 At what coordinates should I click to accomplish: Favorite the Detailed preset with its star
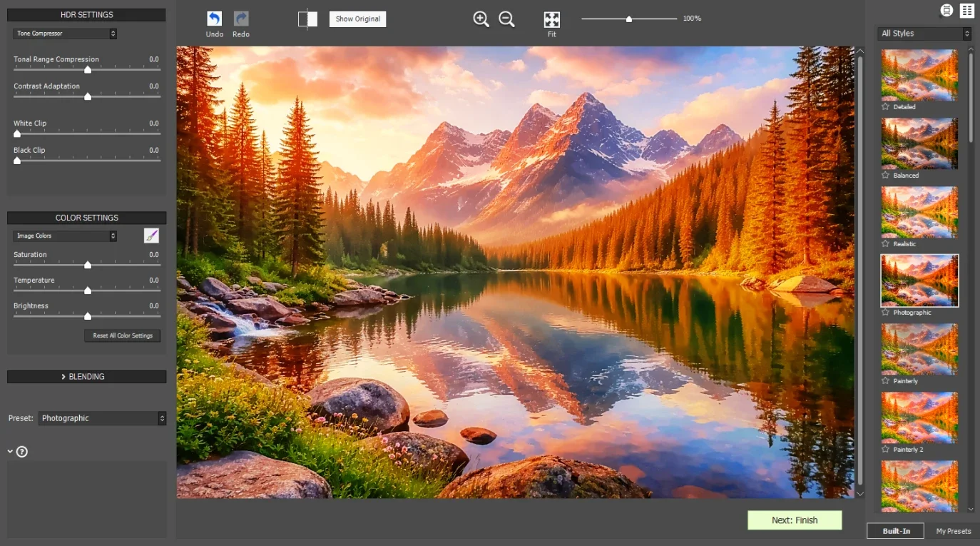(x=886, y=106)
